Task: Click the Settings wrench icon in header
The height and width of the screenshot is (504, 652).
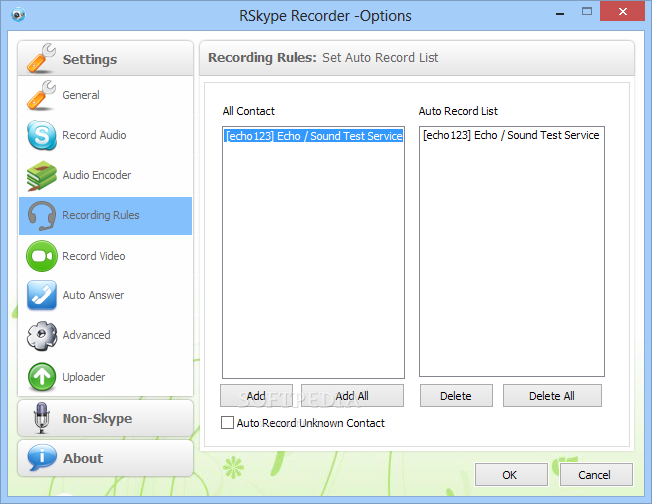Action: coord(42,59)
